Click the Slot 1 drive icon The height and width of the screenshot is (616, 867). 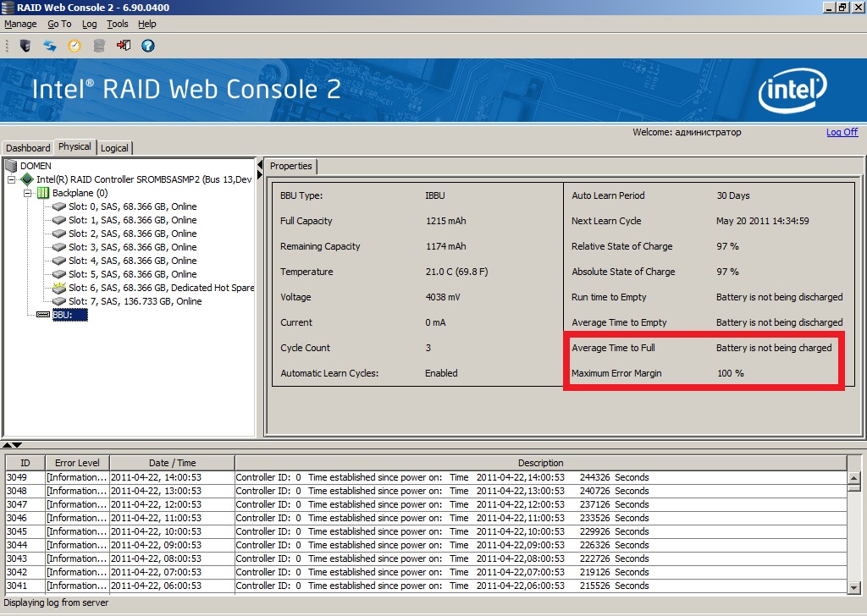point(59,220)
